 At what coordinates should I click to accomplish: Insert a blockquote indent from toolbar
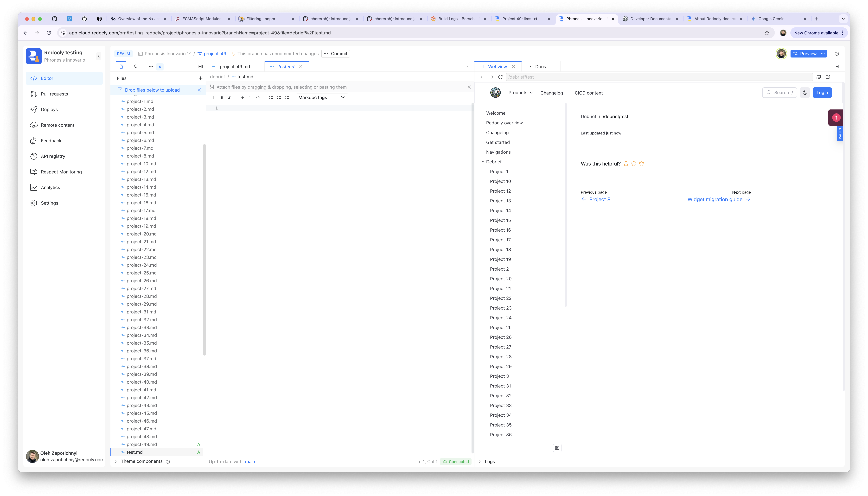pos(250,97)
